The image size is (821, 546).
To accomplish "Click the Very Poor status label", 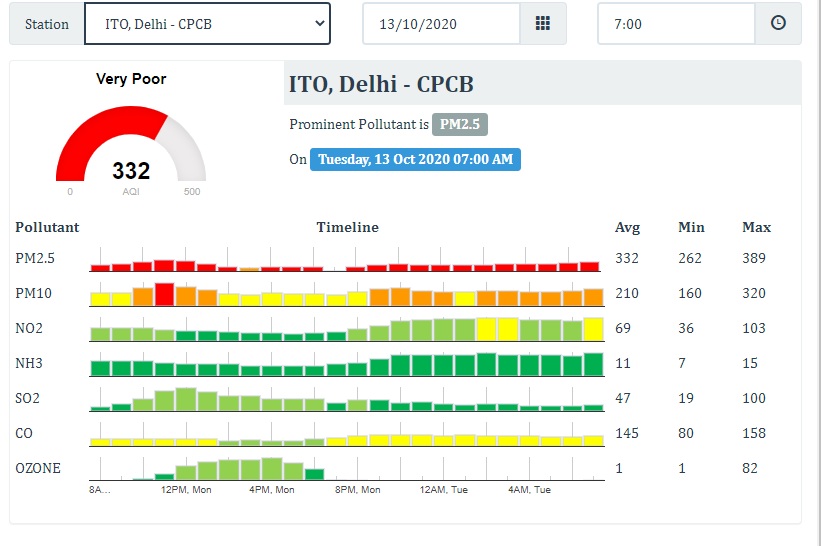I will point(131,79).
